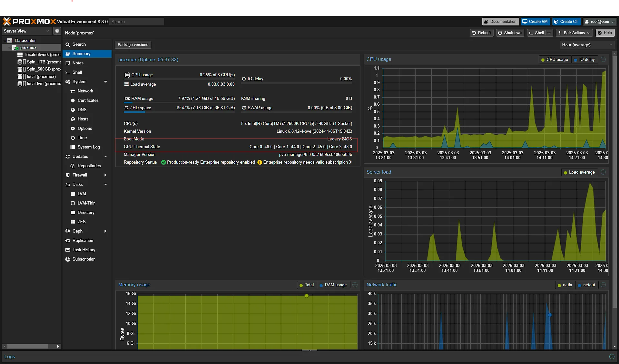Click the Reboot button

482,33
